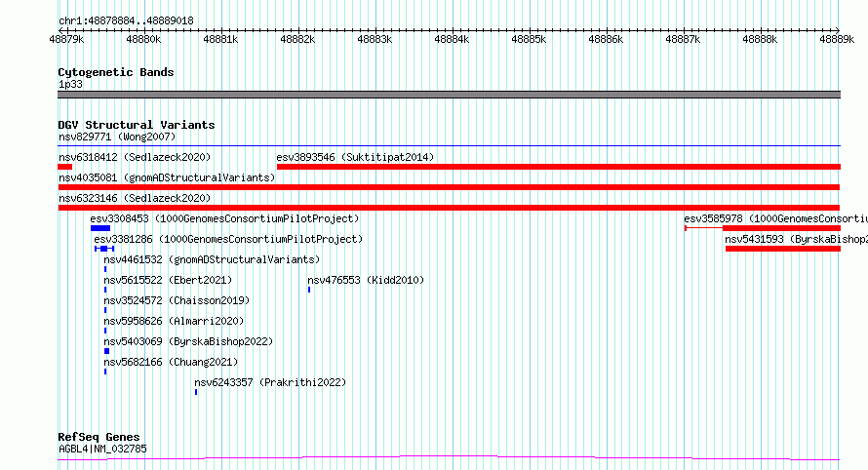Click the 48887k ruler tick label

683,39
